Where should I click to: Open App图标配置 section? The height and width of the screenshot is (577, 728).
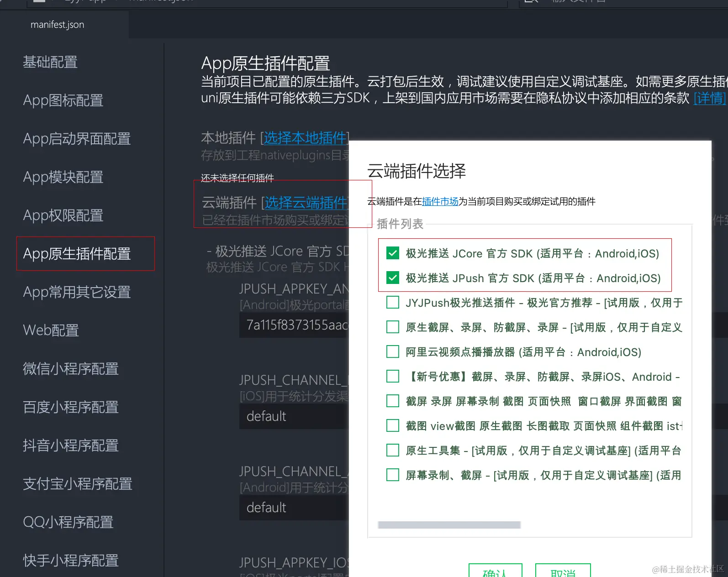click(x=63, y=100)
